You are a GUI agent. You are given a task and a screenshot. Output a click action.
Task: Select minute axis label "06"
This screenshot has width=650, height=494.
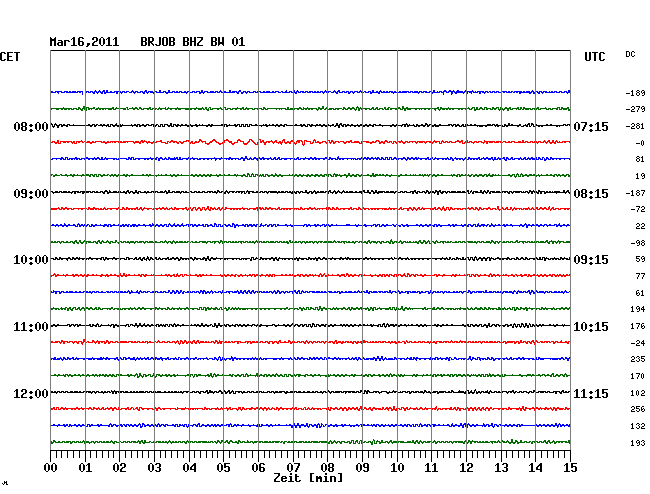pos(258,468)
